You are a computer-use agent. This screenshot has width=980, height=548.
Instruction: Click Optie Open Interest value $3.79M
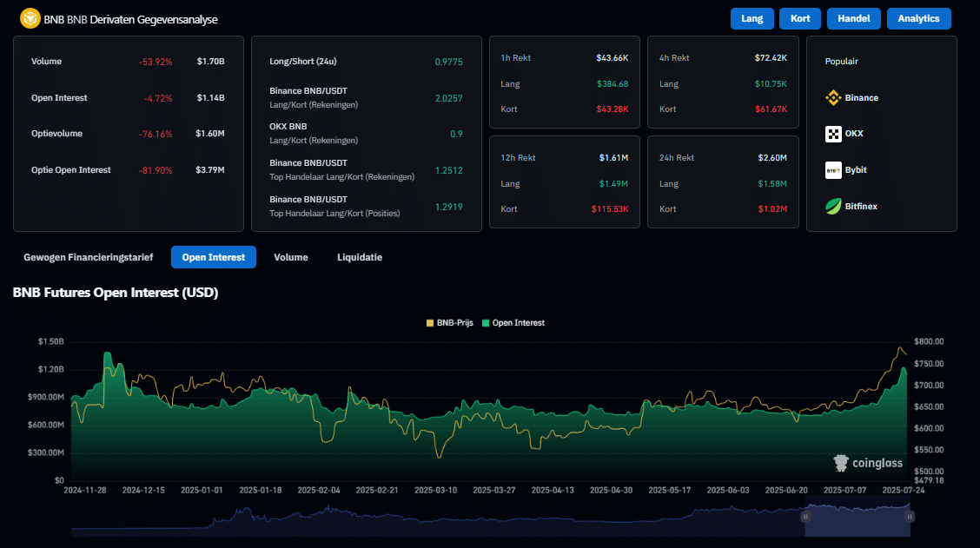pyautogui.click(x=210, y=170)
